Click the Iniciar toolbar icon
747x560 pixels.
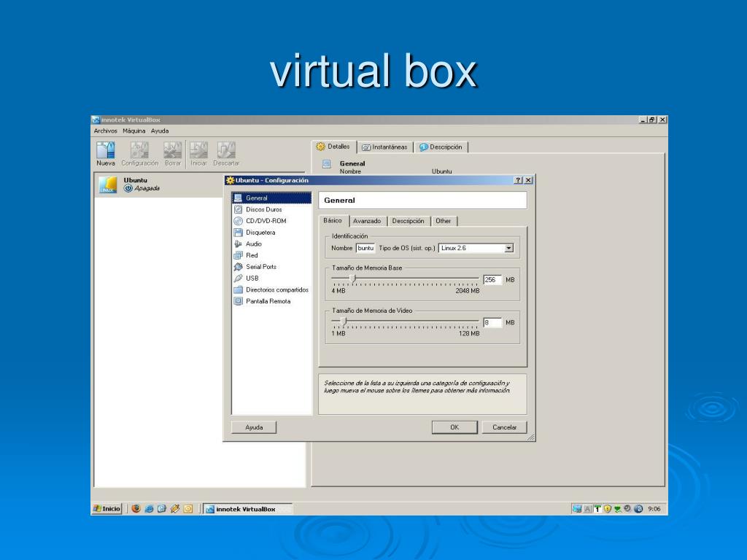pyautogui.click(x=198, y=154)
